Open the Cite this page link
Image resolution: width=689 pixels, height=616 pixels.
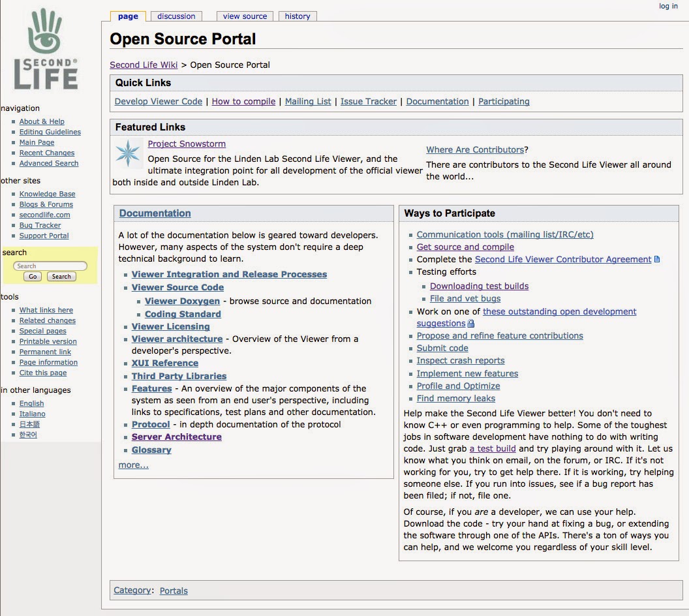(x=43, y=373)
